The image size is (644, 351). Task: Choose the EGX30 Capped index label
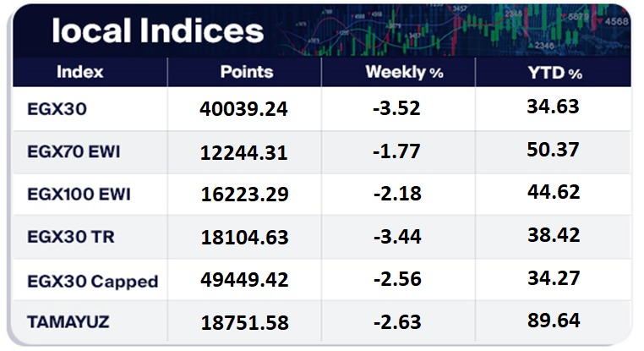click(92, 281)
